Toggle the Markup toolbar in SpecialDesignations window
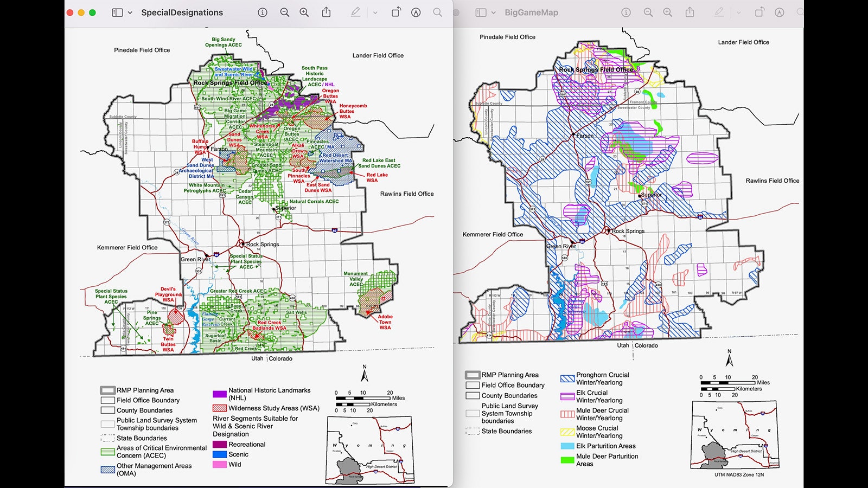Image resolution: width=868 pixels, height=488 pixels. pos(416,12)
